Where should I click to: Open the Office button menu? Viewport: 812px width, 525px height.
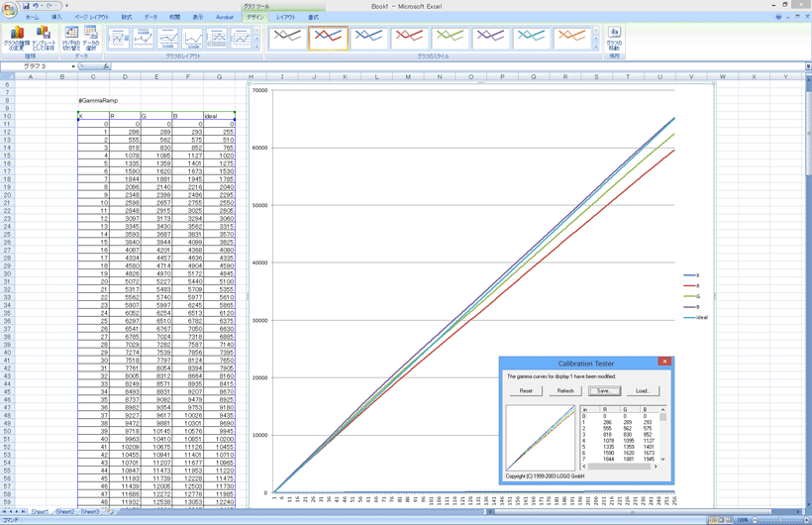tap(9, 9)
